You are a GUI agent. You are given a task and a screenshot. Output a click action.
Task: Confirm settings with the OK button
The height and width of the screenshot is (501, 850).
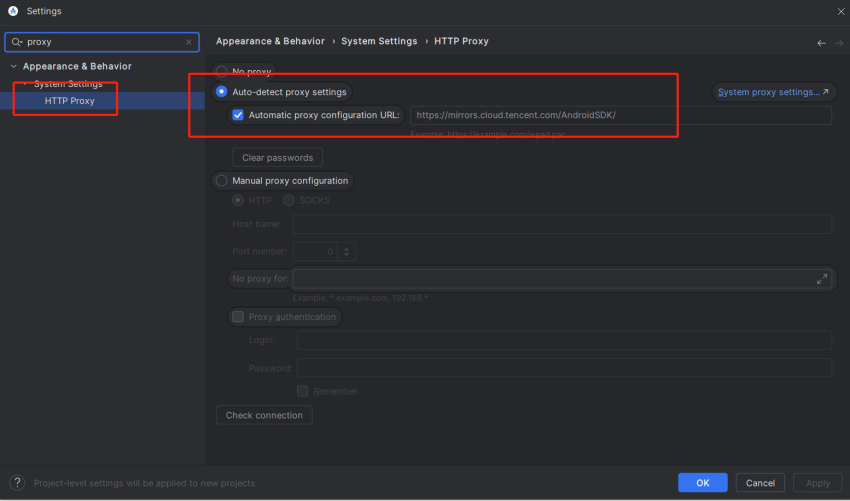click(x=702, y=483)
